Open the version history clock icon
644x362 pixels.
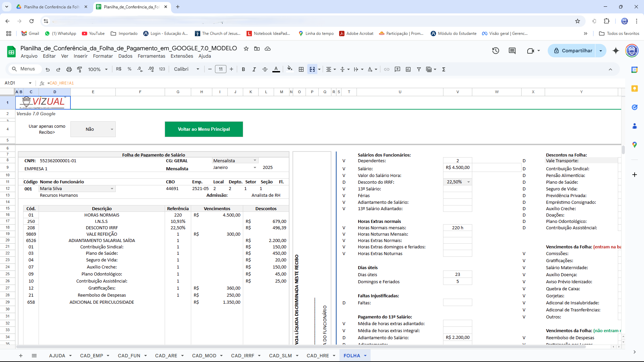click(x=495, y=51)
